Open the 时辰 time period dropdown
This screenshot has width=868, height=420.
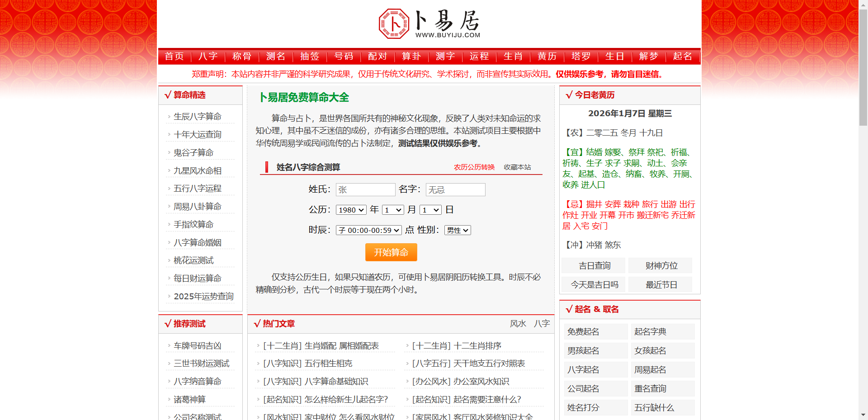click(368, 230)
